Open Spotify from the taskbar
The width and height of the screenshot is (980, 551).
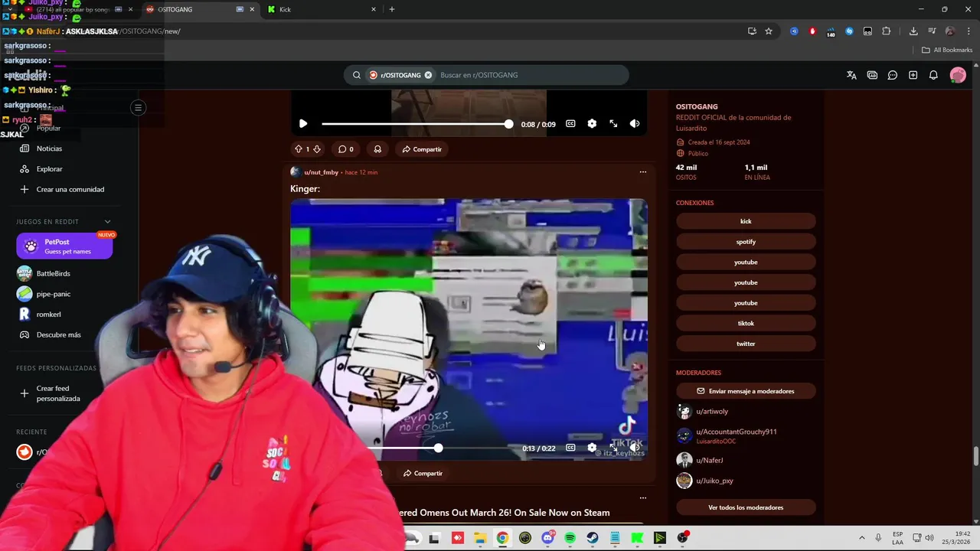coord(570,538)
